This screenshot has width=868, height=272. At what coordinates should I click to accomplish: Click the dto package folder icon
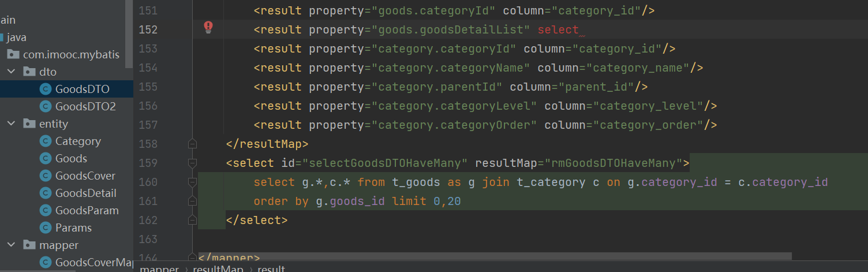[x=29, y=72]
